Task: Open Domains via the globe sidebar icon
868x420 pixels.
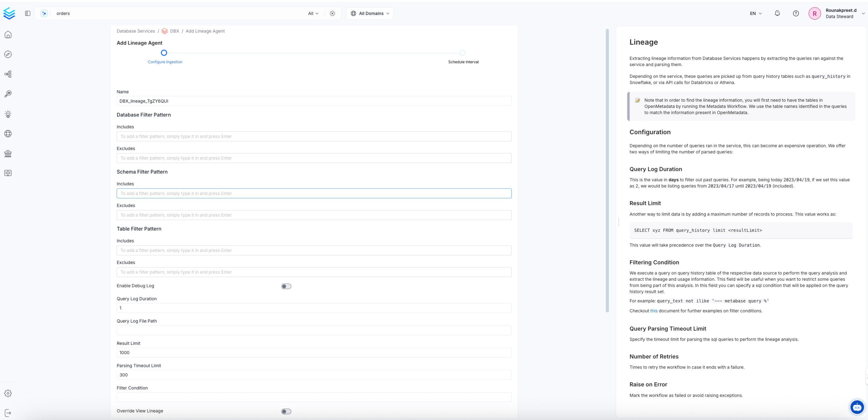Action: pyautogui.click(x=8, y=134)
